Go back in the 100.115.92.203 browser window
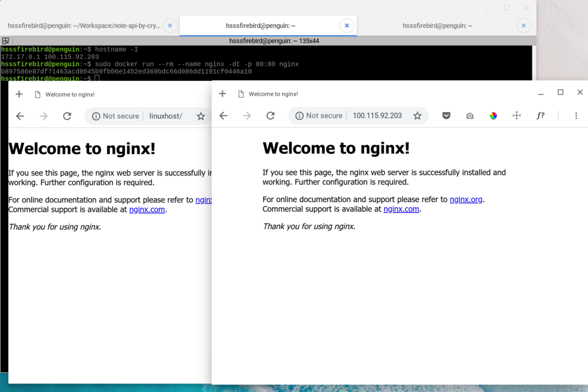The width and height of the screenshot is (588, 392). [x=223, y=116]
